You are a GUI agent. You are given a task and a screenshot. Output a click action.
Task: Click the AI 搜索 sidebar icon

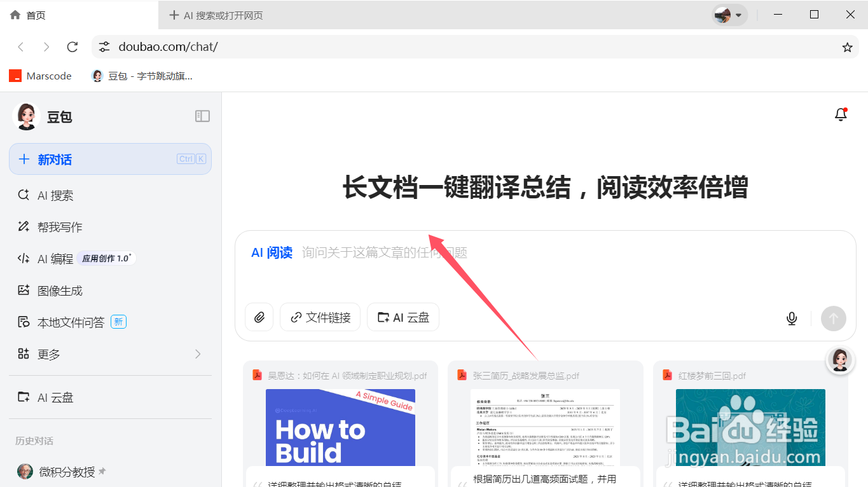(24, 195)
